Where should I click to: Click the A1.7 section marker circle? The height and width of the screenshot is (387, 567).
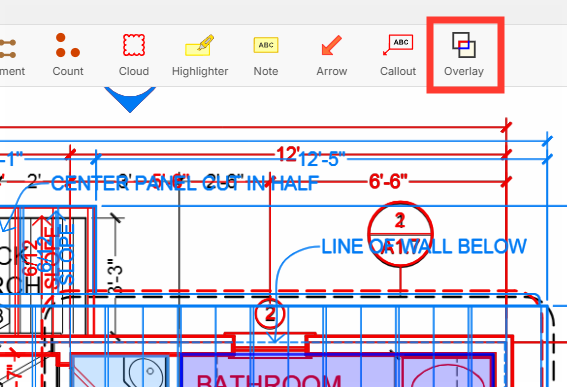(x=400, y=234)
